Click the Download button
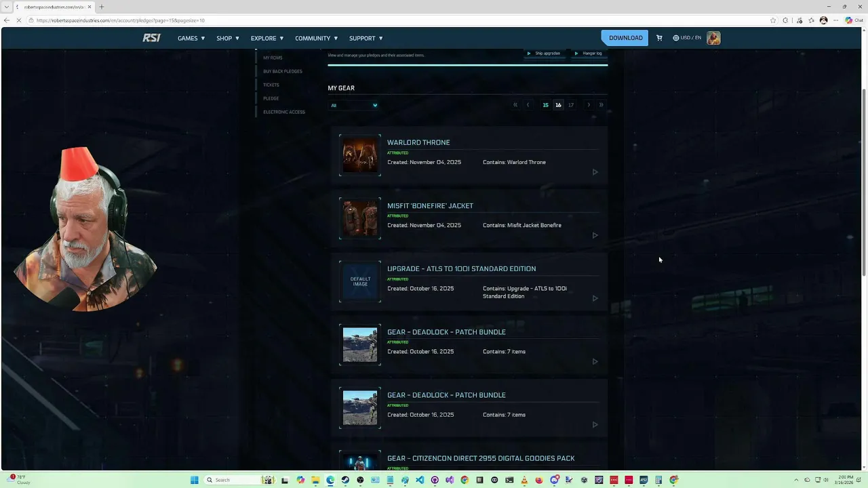The height and width of the screenshot is (488, 868). pos(625,38)
